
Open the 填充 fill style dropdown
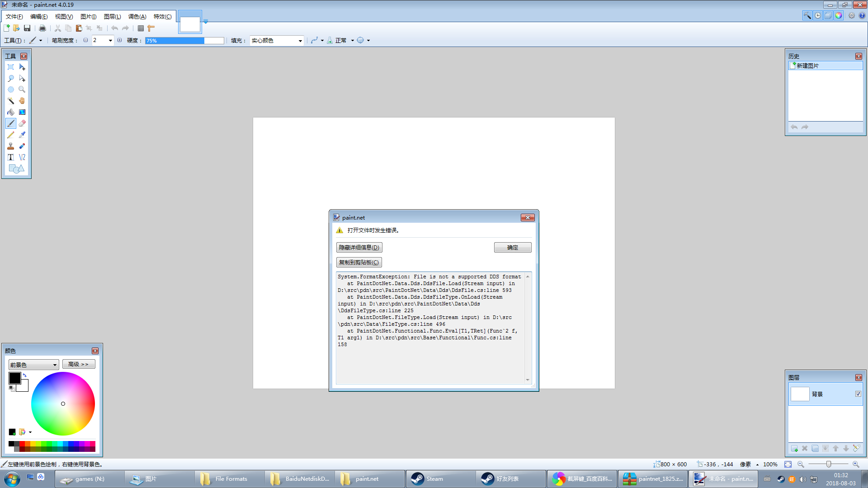point(276,41)
